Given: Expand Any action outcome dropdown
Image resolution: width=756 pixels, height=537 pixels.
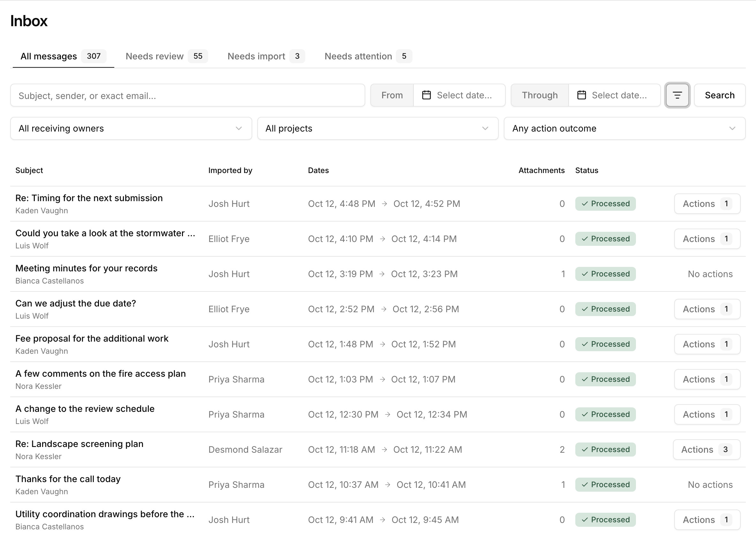Looking at the screenshot, I should point(624,128).
